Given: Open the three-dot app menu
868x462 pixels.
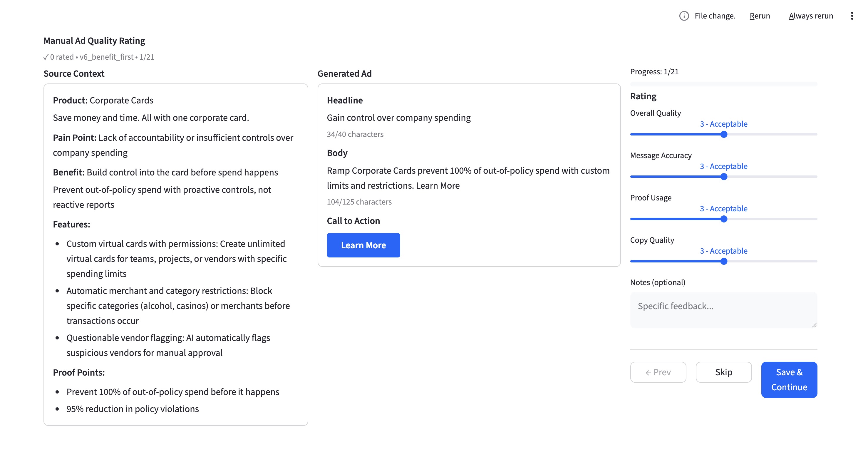Looking at the screenshot, I should pos(852,16).
